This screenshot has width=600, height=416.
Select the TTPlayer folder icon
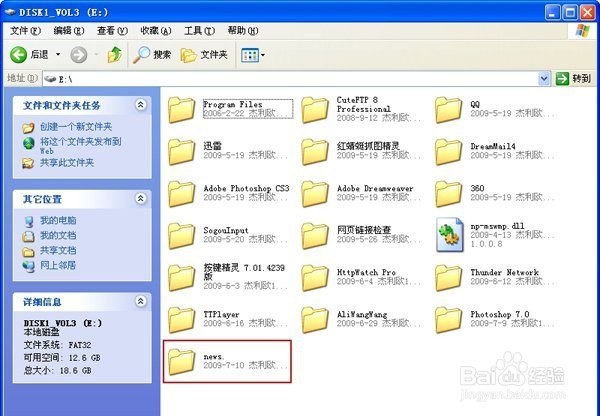(181, 320)
